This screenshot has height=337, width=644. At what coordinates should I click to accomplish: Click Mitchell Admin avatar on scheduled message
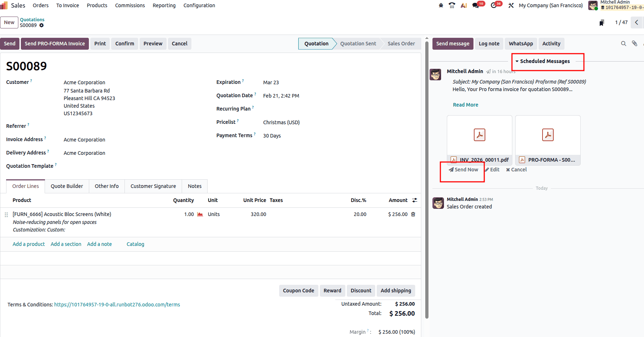(435, 75)
